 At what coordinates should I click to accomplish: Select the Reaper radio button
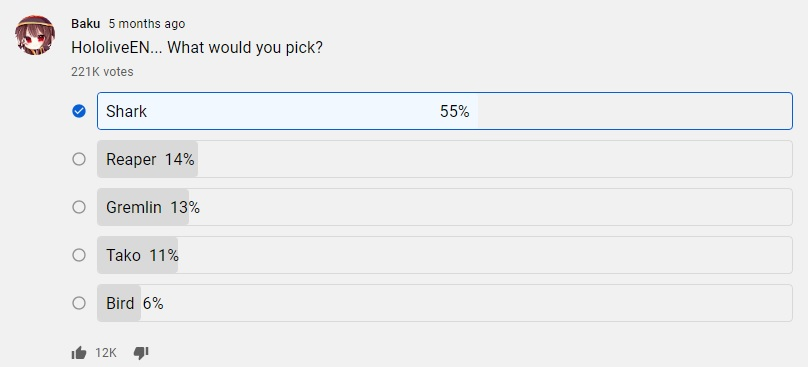[79, 159]
